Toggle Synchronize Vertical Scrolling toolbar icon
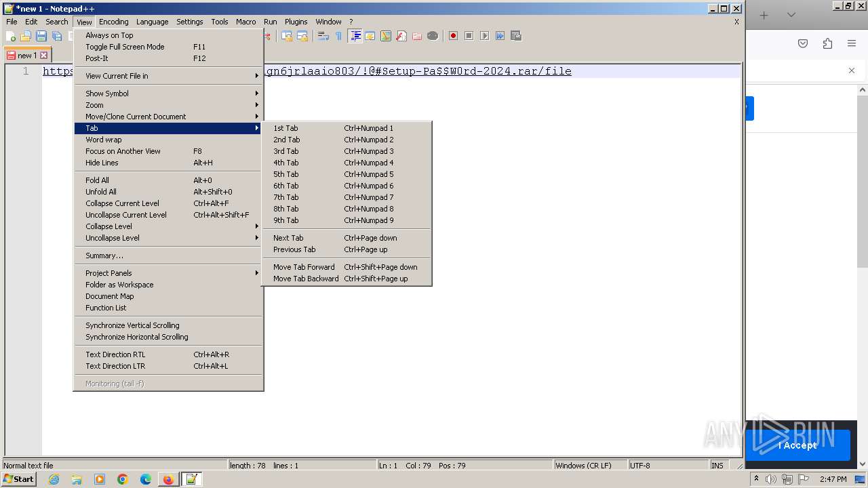868x488 pixels. pos(287,36)
